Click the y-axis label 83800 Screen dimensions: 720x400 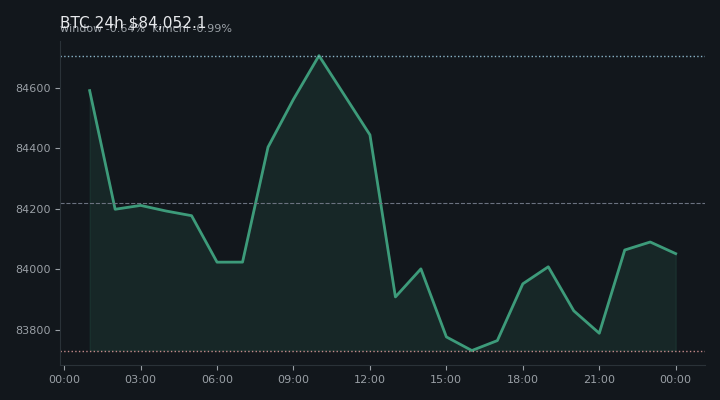coord(33,330)
